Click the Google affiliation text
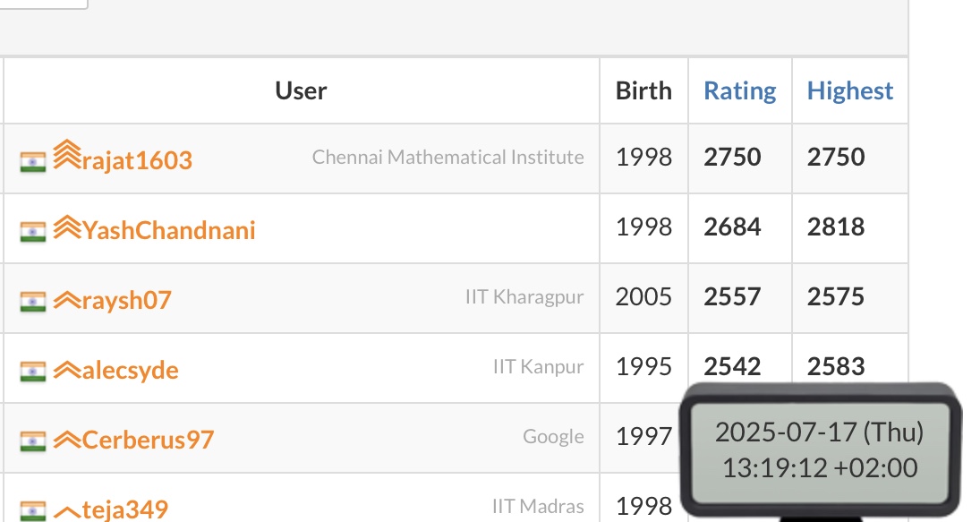Image resolution: width=980 pixels, height=522 pixels. (554, 436)
